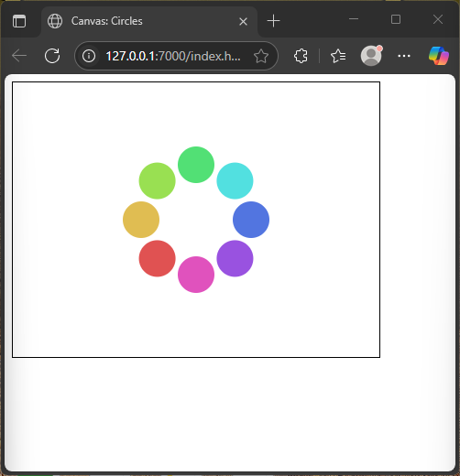Screen dimensions: 460x476
Task: Add this page to favorites star
Action: 261,56
